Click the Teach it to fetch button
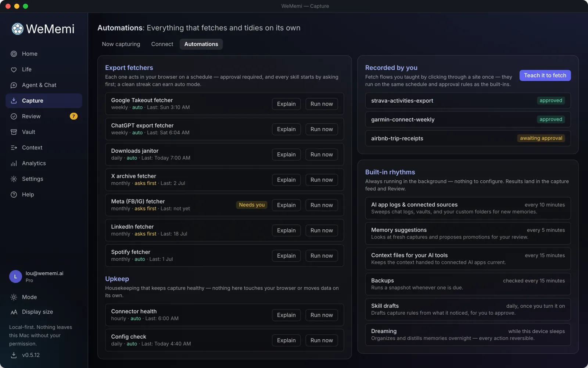The width and height of the screenshot is (588, 368). pyautogui.click(x=545, y=75)
